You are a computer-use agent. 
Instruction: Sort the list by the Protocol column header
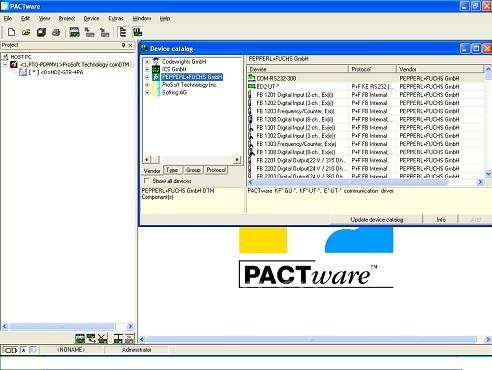[x=373, y=69]
